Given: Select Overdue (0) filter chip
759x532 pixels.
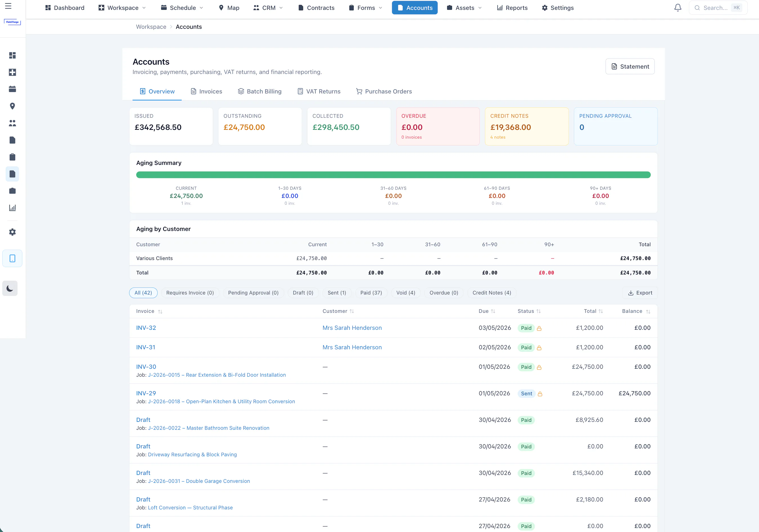Looking at the screenshot, I should 444,293.
